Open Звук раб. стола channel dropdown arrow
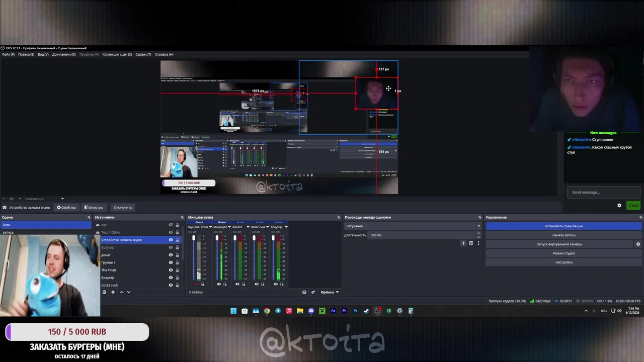The width and height of the screenshot is (644, 362). (x=210, y=227)
